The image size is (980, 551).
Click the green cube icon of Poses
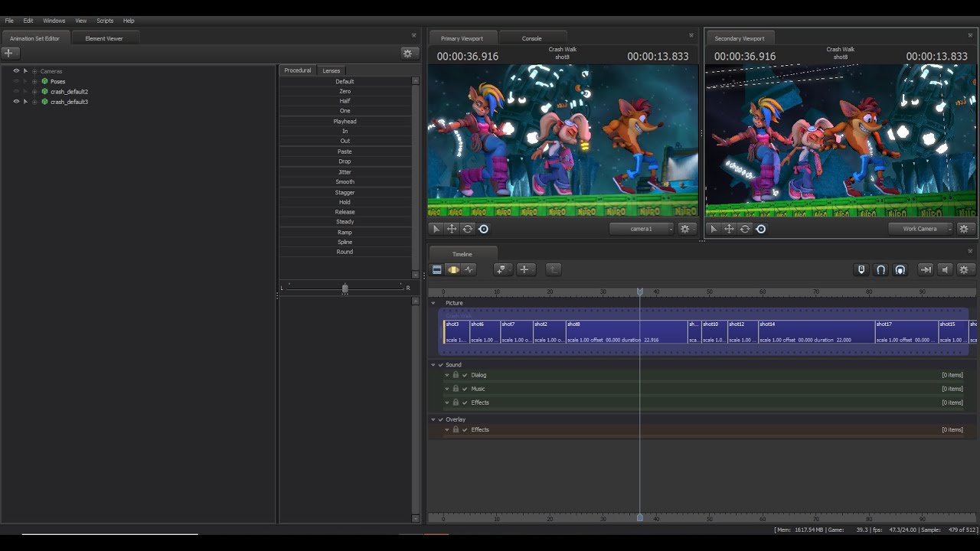pyautogui.click(x=44, y=81)
